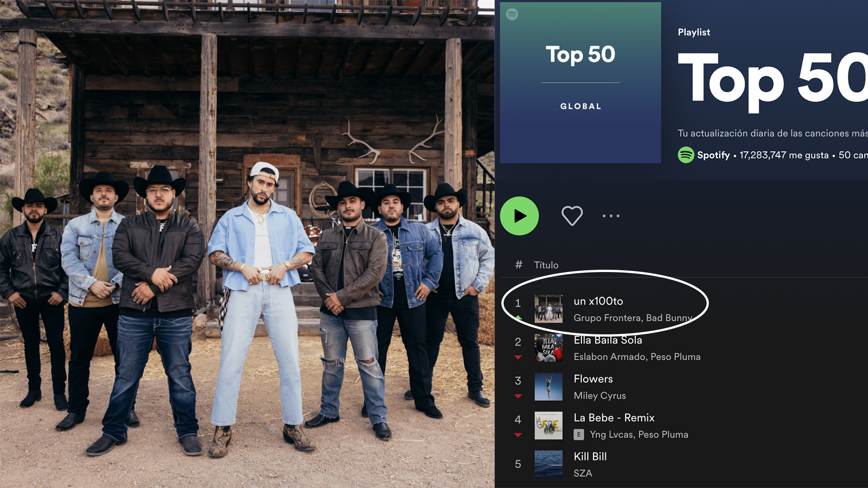The width and height of the screenshot is (868, 488).
Task: Click the green play button
Action: tap(519, 216)
